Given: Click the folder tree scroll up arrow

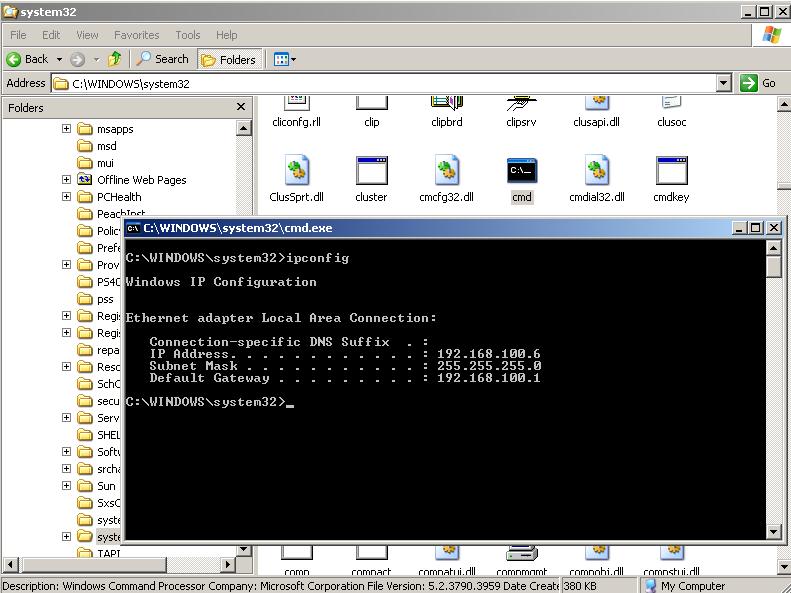Looking at the screenshot, I should (x=244, y=128).
